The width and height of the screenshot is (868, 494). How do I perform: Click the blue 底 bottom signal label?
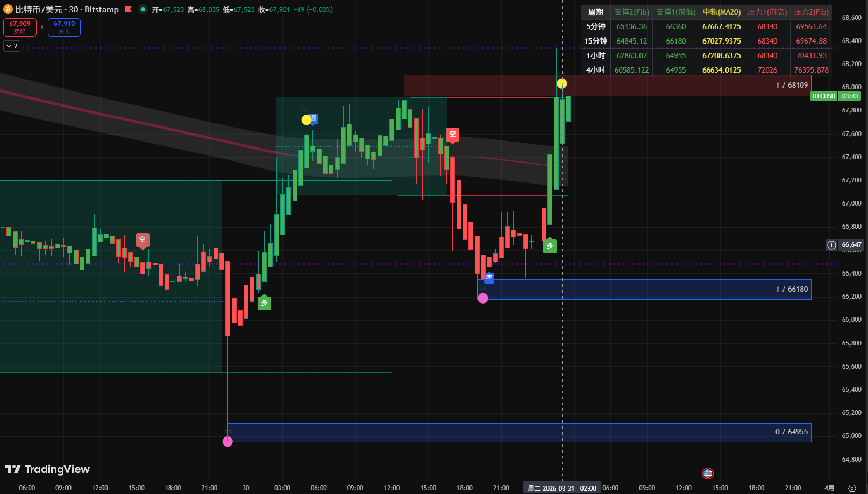(489, 278)
